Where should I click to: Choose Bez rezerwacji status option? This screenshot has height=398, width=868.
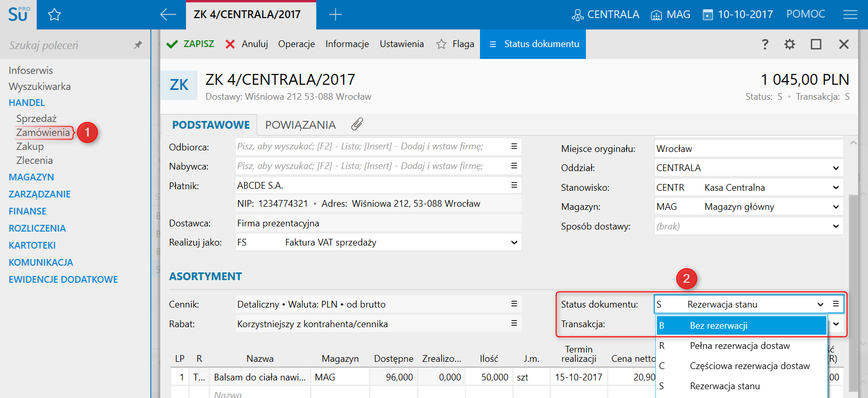coord(741,326)
